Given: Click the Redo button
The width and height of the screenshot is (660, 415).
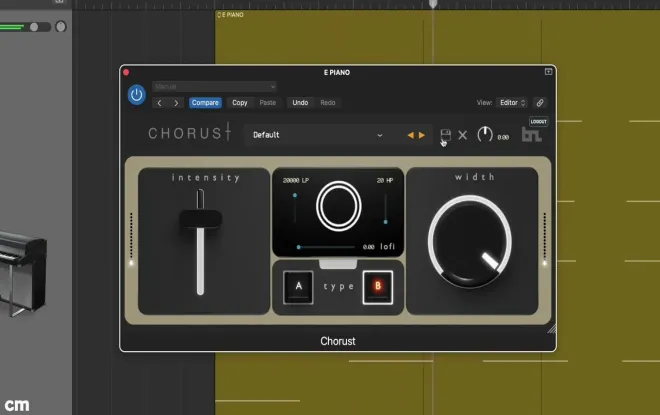Looking at the screenshot, I should click(x=327, y=103).
